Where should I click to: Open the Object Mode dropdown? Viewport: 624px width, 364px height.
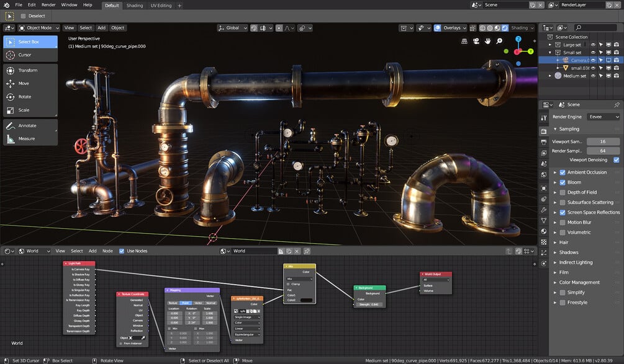click(x=39, y=28)
